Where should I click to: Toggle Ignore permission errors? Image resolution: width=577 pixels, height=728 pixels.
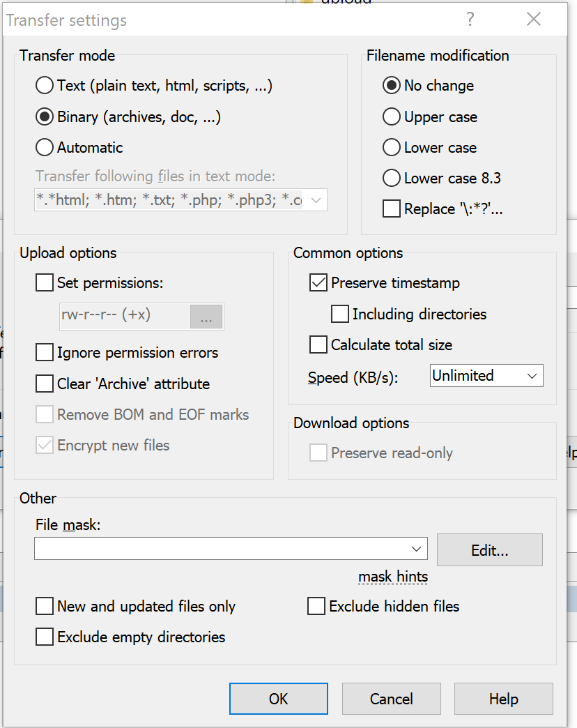pos(45,353)
